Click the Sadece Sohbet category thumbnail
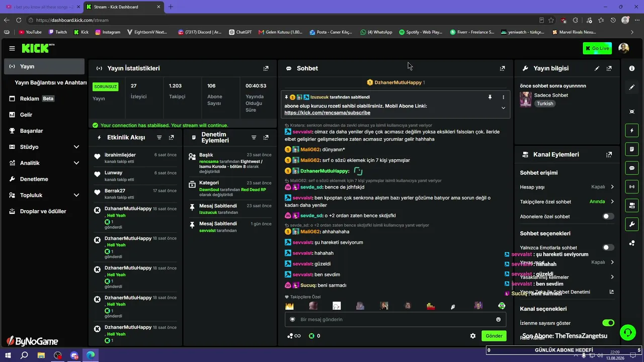The image size is (644, 362). pos(526,99)
